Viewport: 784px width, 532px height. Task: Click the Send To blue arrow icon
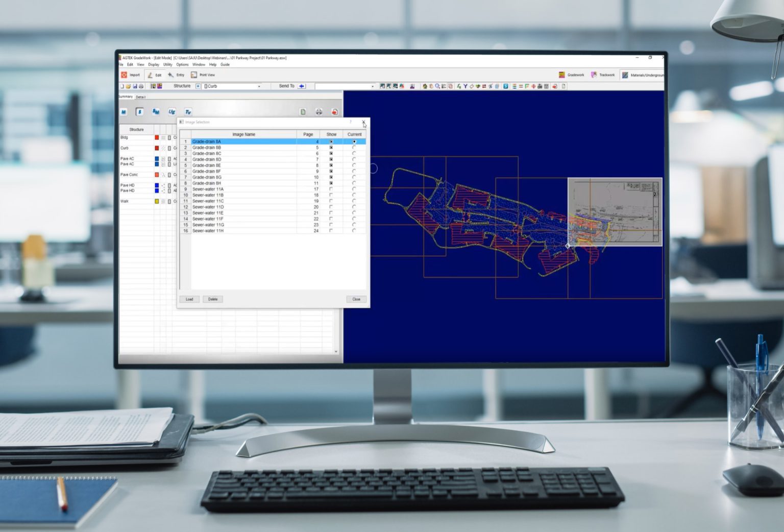click(x=302, y=86)
